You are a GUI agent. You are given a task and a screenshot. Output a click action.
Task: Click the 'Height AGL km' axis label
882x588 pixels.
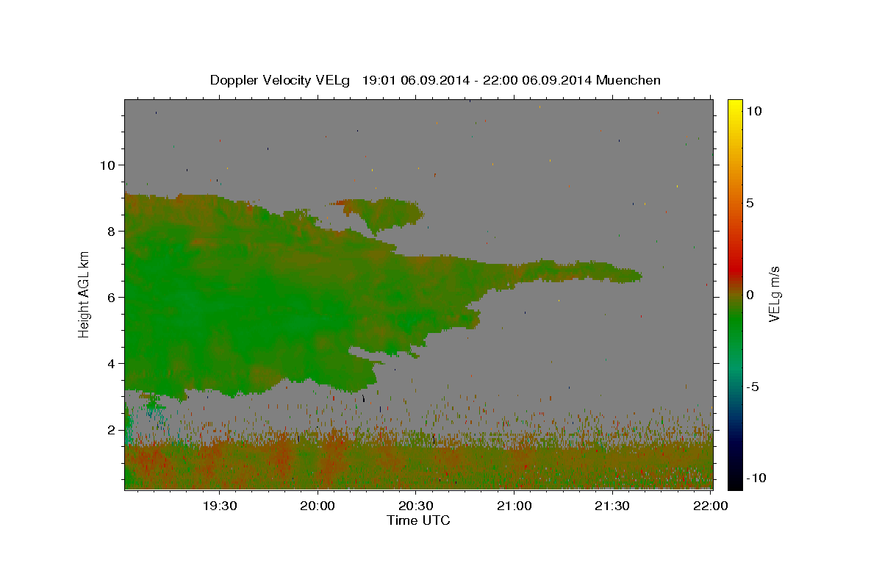[x=85, y=294]
